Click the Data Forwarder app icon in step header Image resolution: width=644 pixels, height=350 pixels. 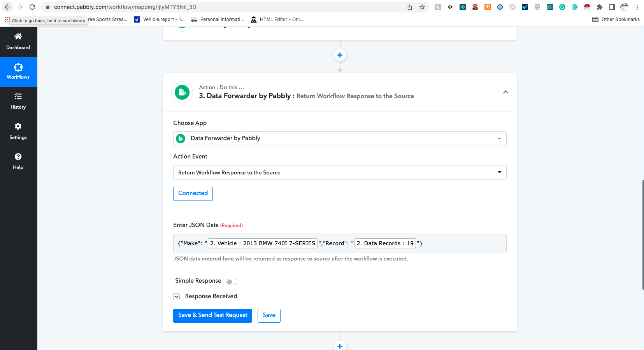pyautogui.click(x=182, y=92)
